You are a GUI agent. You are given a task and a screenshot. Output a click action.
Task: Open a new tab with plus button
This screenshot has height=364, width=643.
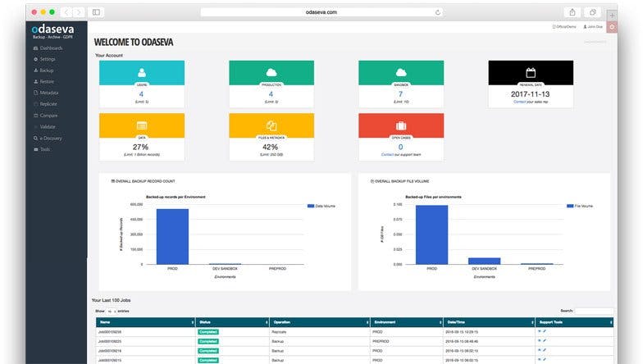(612, 15)
